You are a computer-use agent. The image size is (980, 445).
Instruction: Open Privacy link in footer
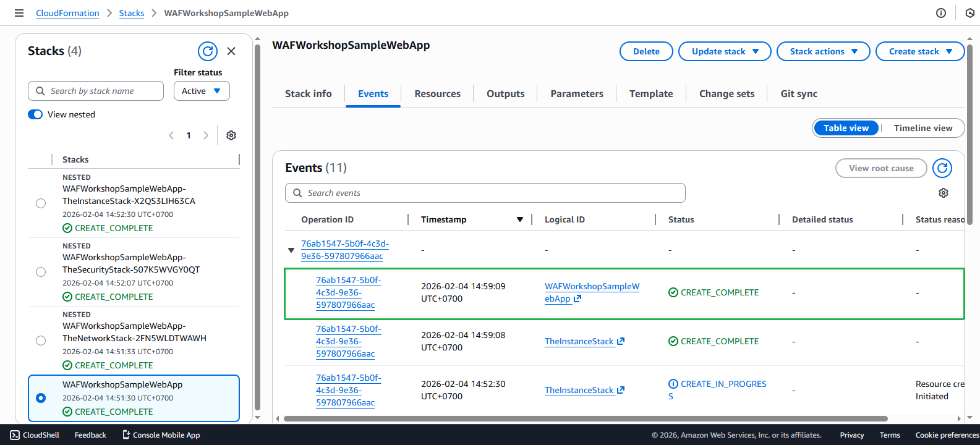point(851,435)
